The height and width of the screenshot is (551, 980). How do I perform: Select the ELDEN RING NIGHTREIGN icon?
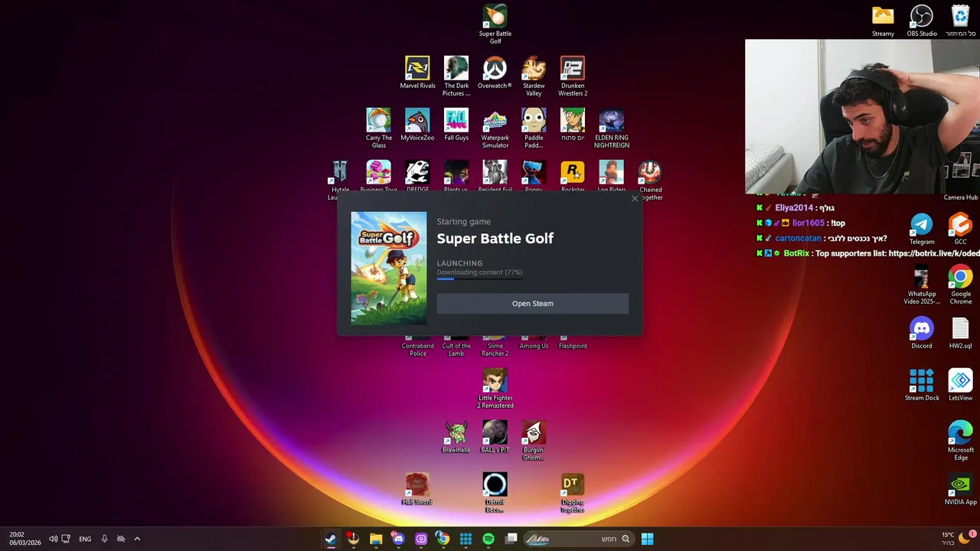click(x=611, y=128)
